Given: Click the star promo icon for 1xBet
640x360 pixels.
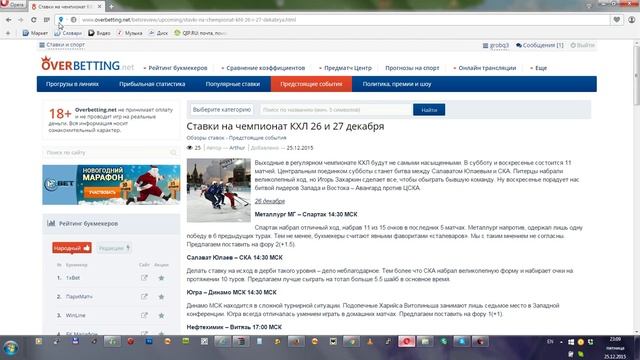Looking at the screenshot, I should point(161,278).
